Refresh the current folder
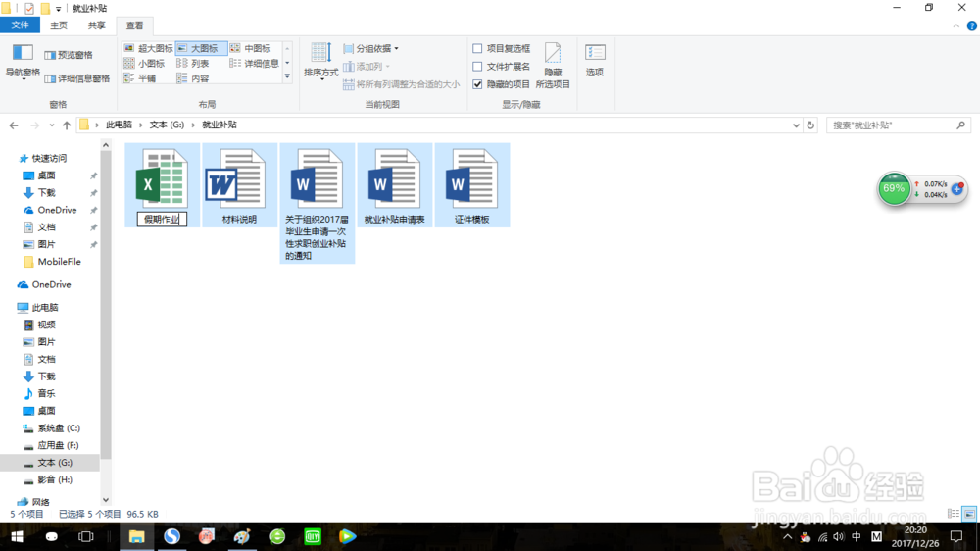The height and width of the screenshot is (551, 980). [810, 125]
